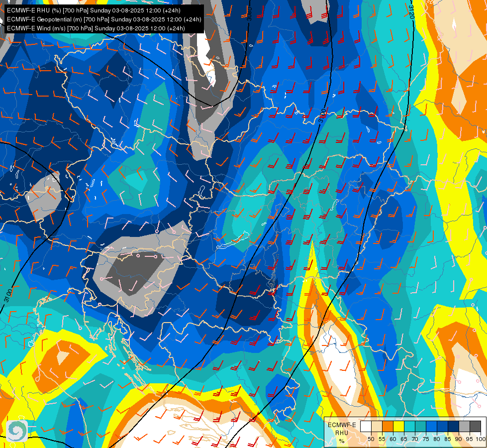Click the legend value 85
This screenshot has width=487, height=448.
448,439
